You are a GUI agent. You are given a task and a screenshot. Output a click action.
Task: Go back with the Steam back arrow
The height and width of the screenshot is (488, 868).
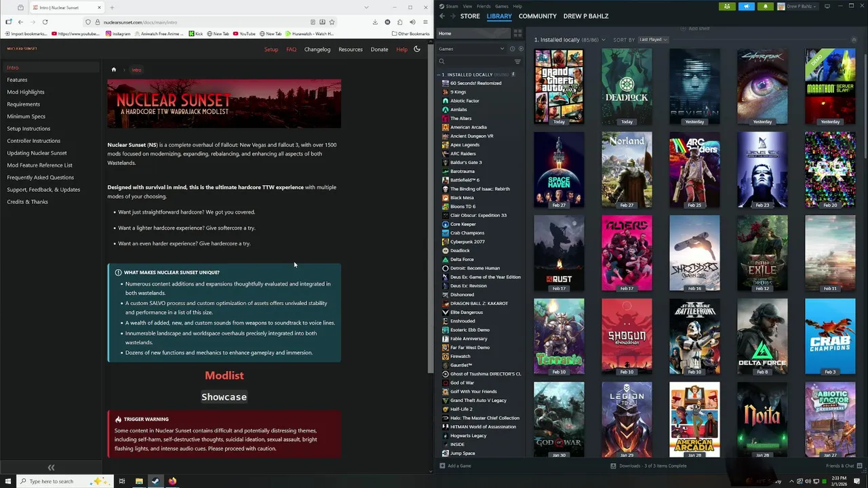point(442,16)
